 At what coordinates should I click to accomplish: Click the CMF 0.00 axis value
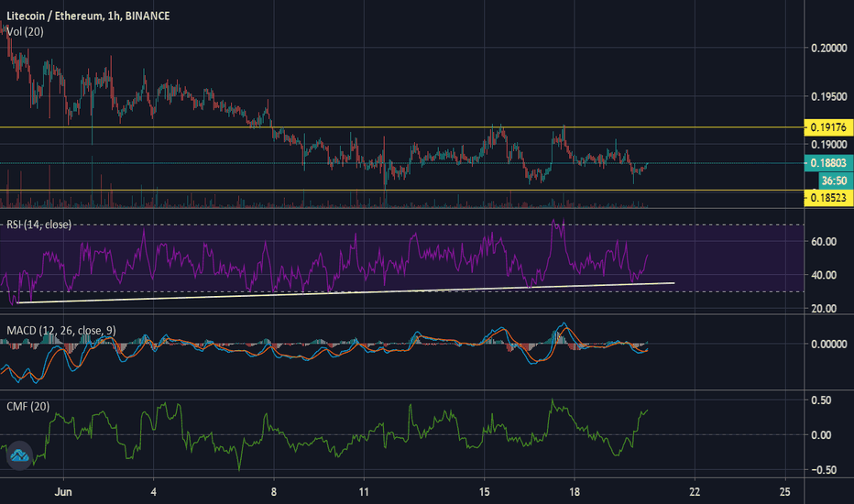click(821, 434)
